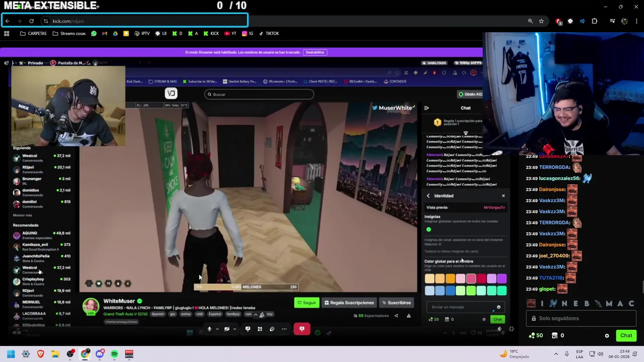
Task: Go back from Identidad panel arrow
Action: (428, 196)
